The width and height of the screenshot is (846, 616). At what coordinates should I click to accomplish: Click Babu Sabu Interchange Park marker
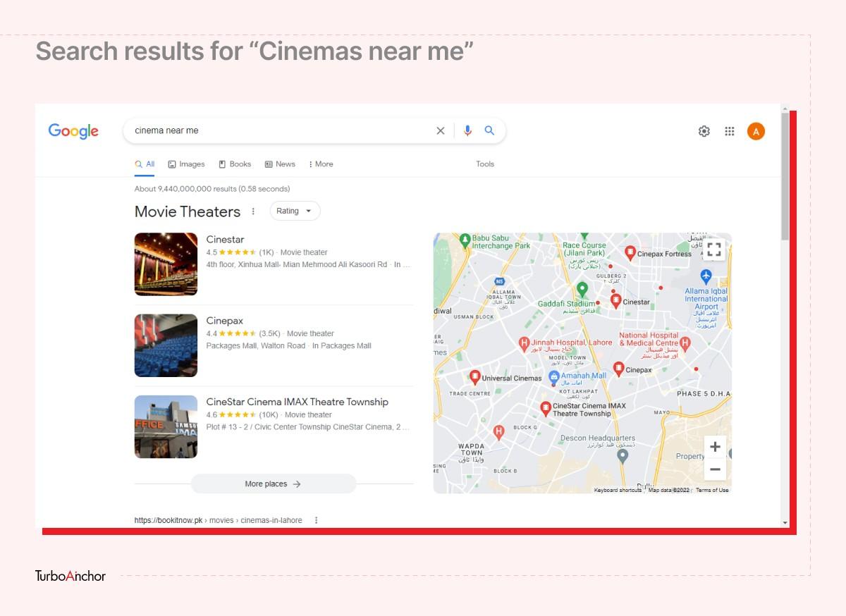click(465, 240)
